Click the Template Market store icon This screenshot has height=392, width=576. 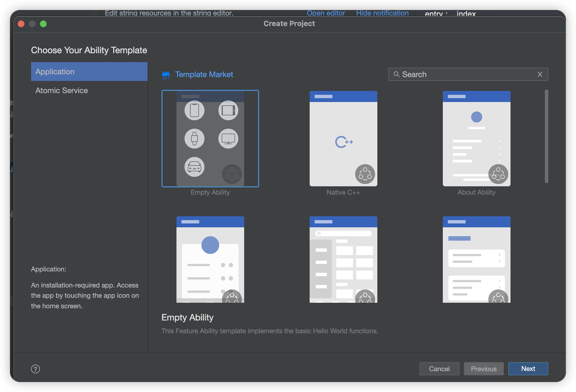pos(166,75)
